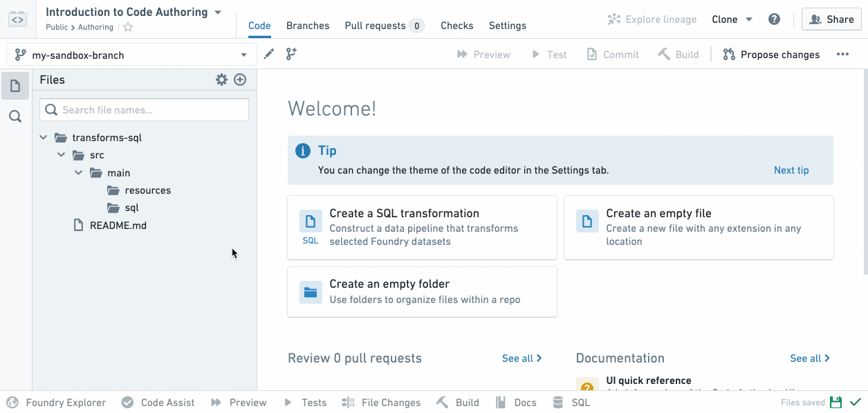Open the Files panel settings gear
Viewport: 868px width, 413px height.
coord(221,80)
